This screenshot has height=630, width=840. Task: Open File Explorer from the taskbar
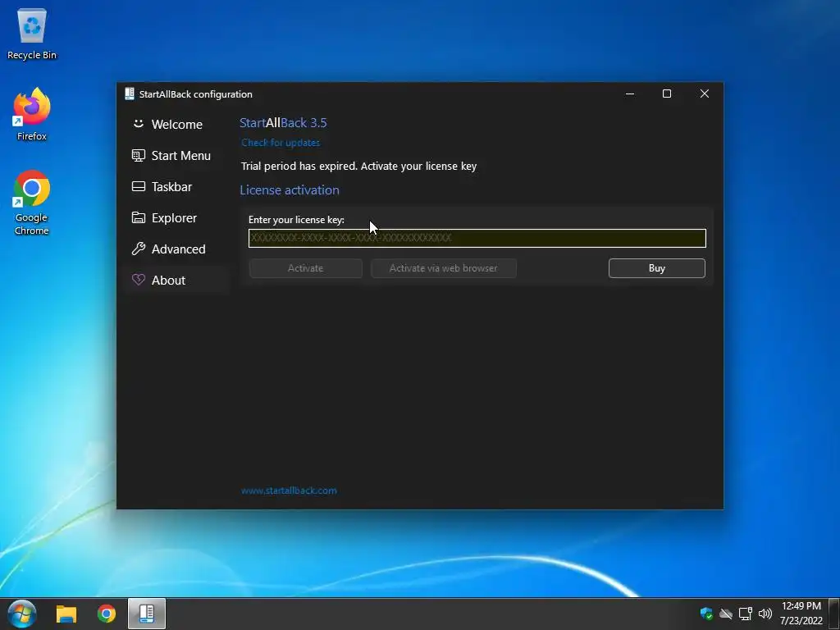coord(66,614)
